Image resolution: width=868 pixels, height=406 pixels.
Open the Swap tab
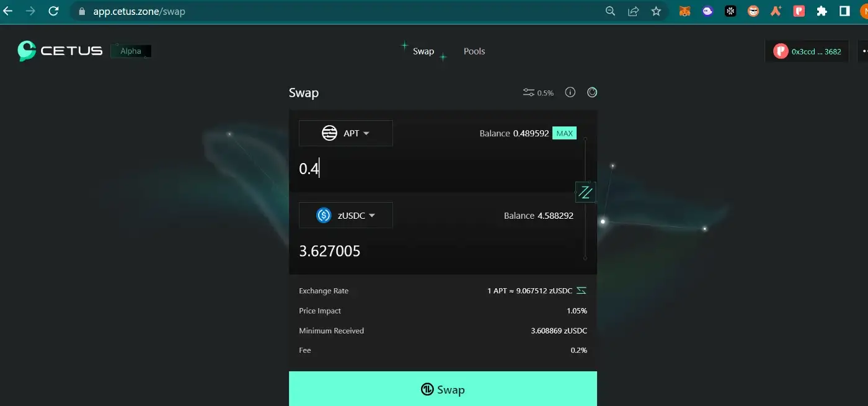tap(423, 51)
